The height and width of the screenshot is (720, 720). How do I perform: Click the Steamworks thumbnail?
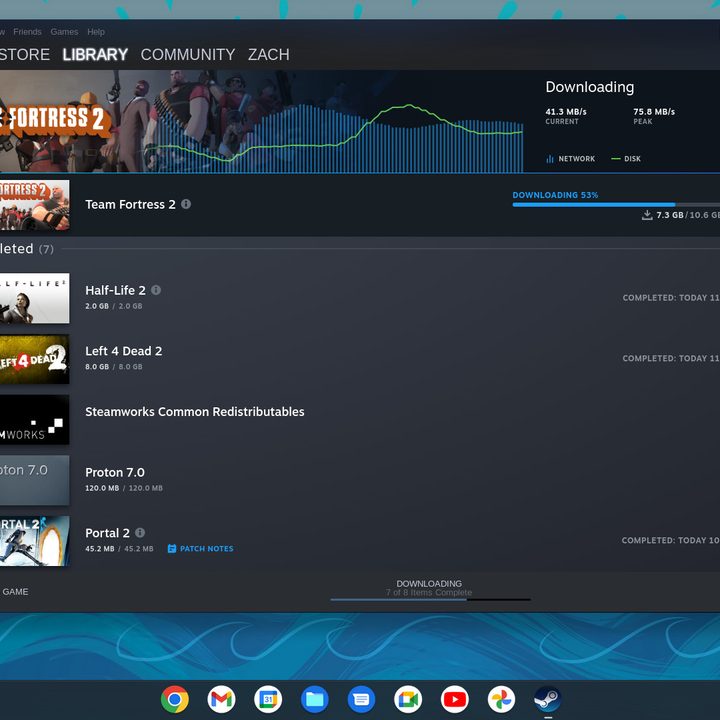pos(34,420)
